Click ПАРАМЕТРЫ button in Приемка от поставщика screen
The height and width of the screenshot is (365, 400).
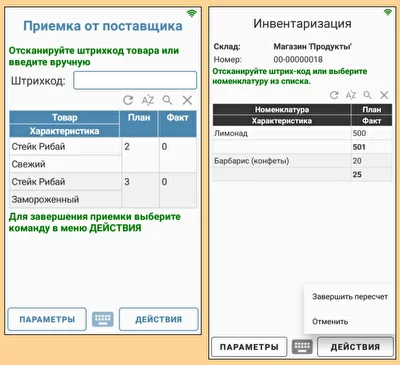(47, 319)
